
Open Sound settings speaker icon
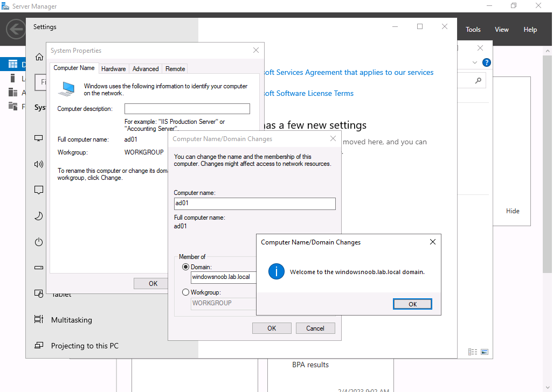[38, 164]
